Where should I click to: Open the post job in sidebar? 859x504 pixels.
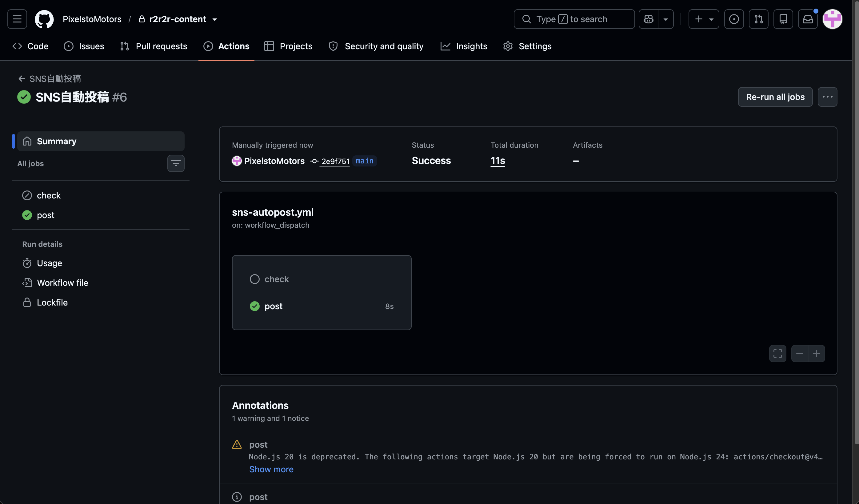point(101,215)
